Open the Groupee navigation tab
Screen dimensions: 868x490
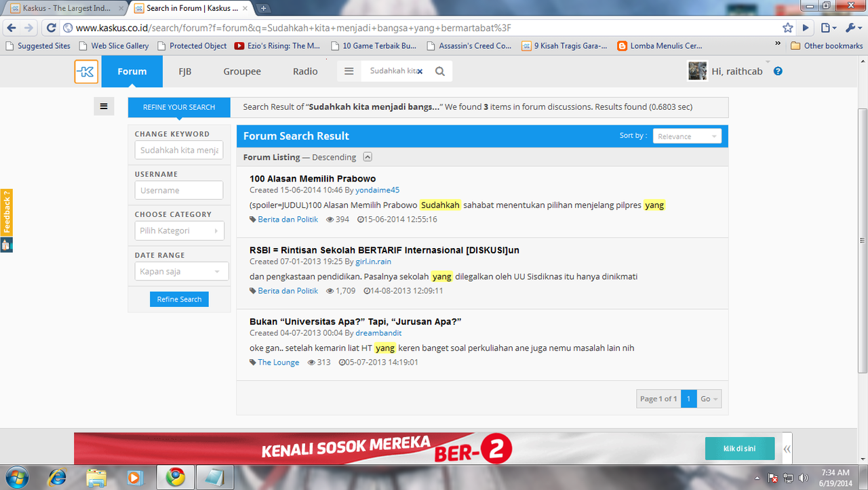tap(242, 71)
